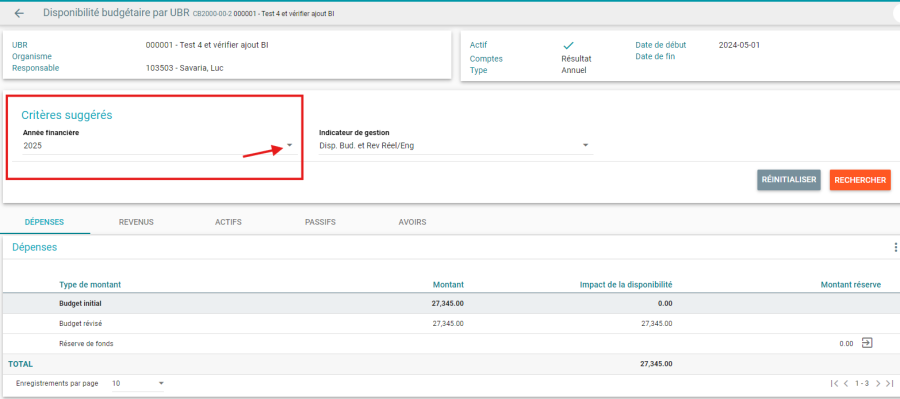The height and width of the screenshot is (399, 900).
Task: Switch to the Revenus tab
Action: (x=136, y=222)
